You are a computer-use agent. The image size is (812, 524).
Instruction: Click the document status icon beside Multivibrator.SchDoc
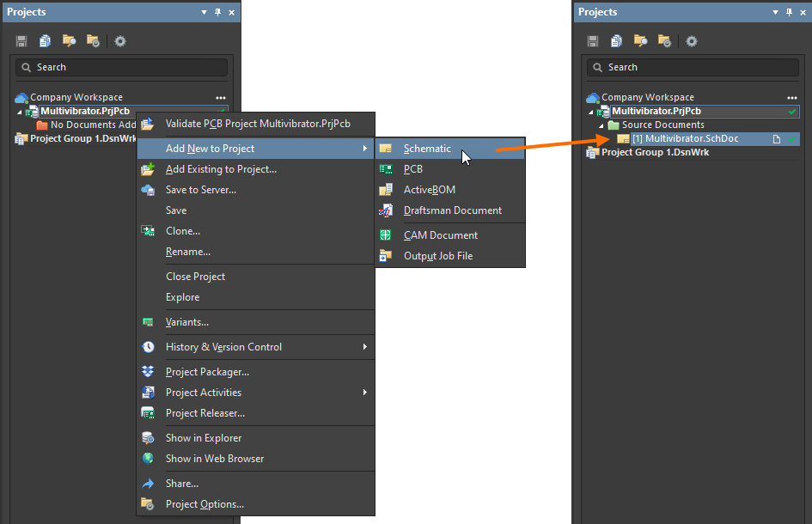point(776,139)
